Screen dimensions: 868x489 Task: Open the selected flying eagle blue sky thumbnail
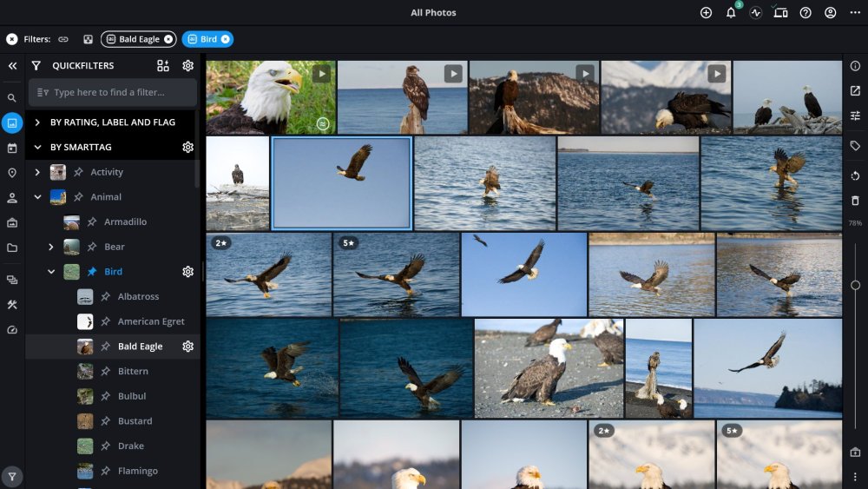pos(341,183)
